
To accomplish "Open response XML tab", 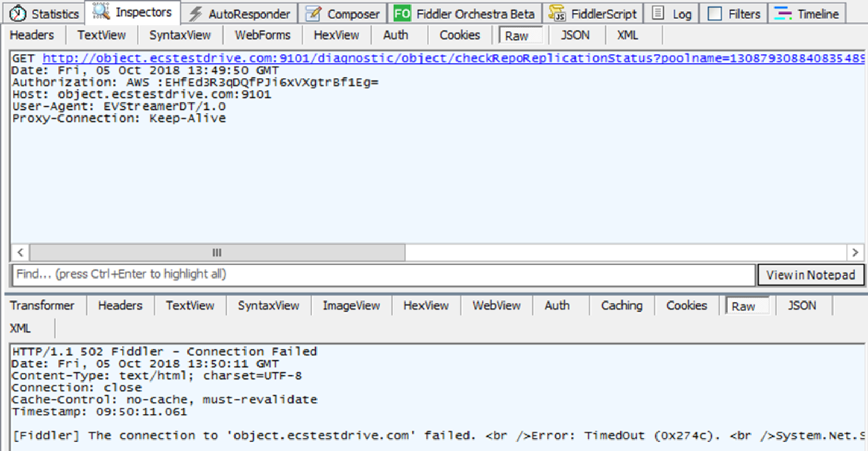I will coord(20,328).
